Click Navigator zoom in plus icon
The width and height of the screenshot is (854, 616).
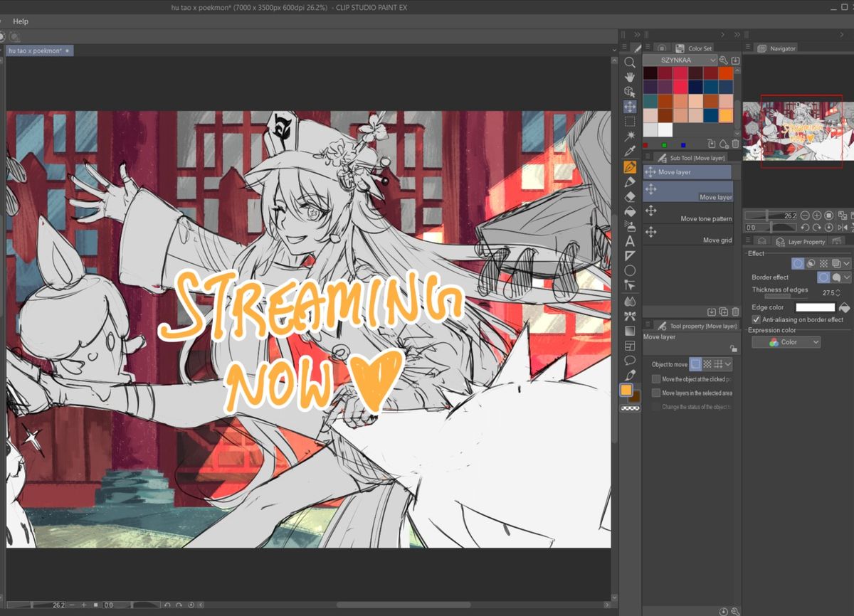click(817, 216)
